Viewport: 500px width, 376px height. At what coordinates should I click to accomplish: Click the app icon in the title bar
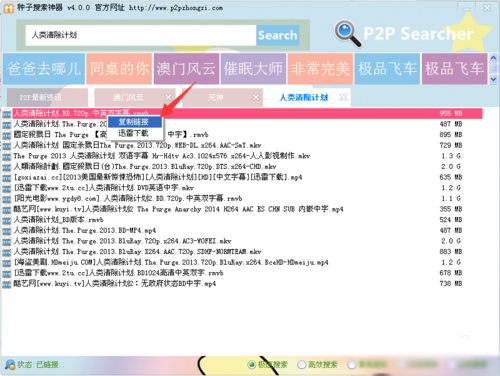[x=8, y=8]
